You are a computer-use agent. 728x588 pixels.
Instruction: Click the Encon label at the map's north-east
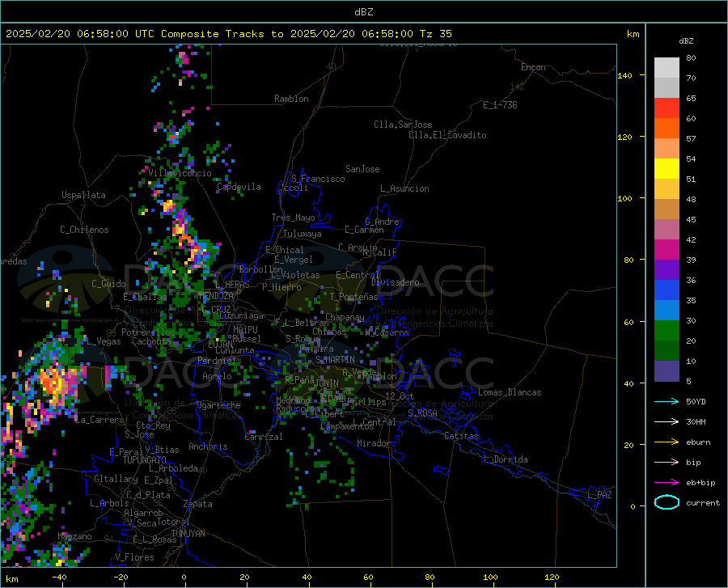click(x=533, y=67)
